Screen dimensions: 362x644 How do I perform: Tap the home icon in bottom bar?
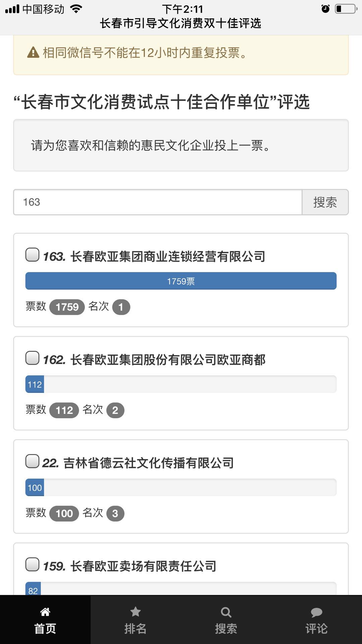(45, 612)
